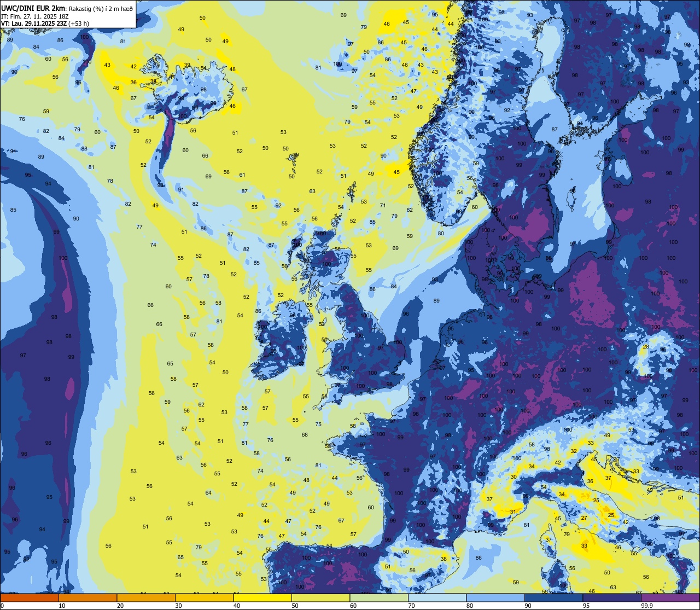The width and height of the screenshot is (700, 610).
Task: Click the 50–60 % pale yellow legend swatch
Action: (320, 598)
